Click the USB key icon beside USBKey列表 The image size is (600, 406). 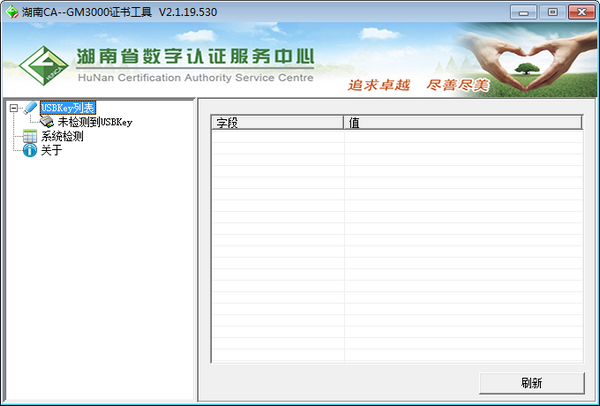[30, 108]
